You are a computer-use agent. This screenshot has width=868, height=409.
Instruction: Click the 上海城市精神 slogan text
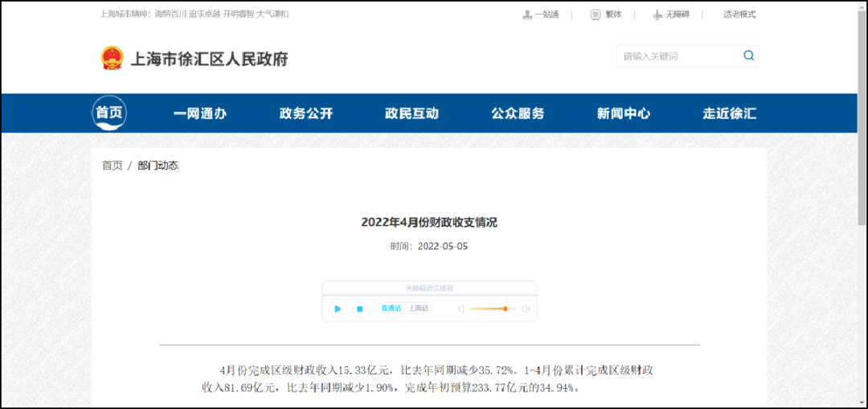(194, 14)
